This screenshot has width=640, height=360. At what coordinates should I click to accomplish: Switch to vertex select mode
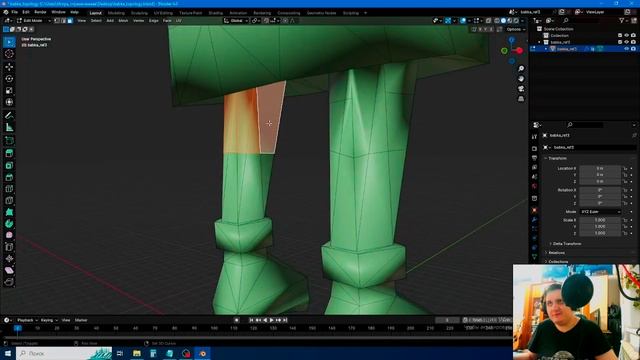pos(57,20)
